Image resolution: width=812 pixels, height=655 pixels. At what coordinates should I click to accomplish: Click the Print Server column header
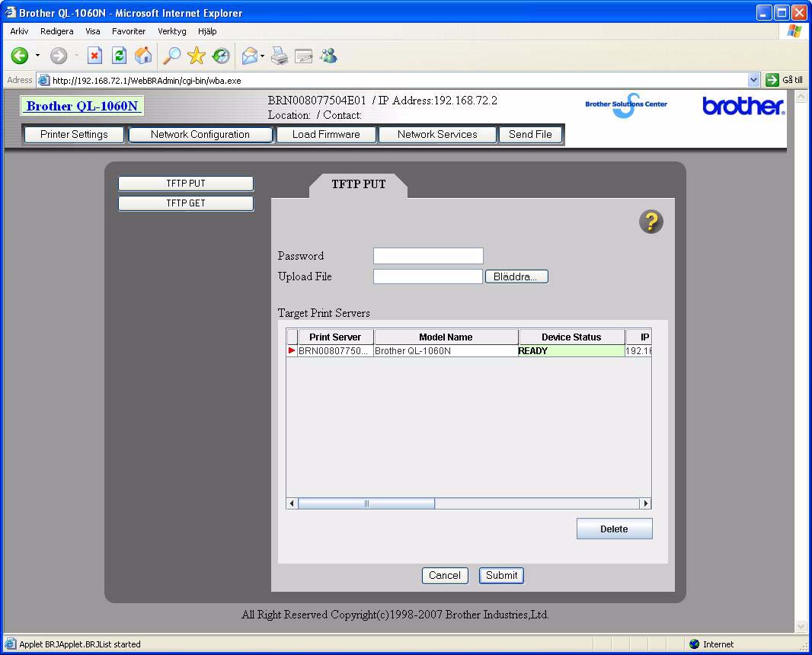[x=336, y=337]
